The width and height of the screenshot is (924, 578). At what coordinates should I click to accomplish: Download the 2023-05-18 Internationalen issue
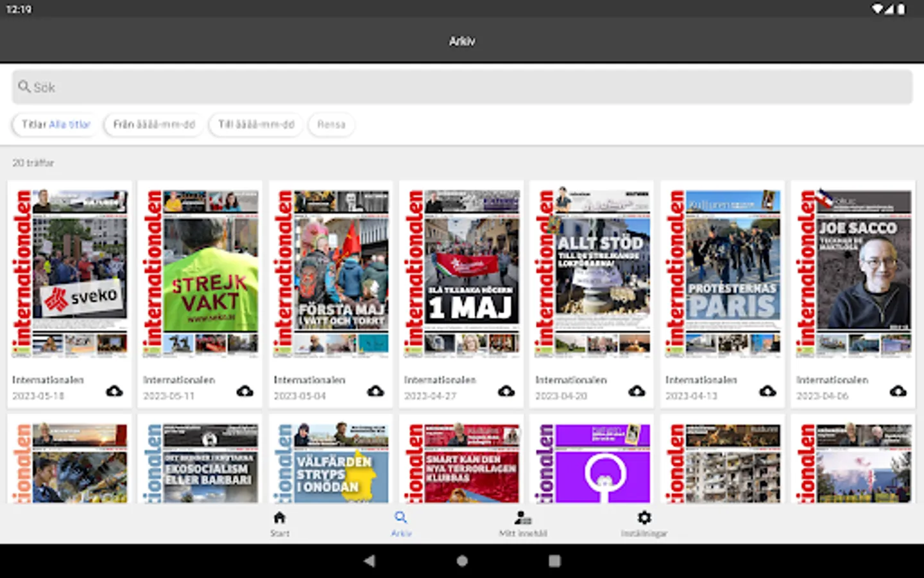point(114,391)
